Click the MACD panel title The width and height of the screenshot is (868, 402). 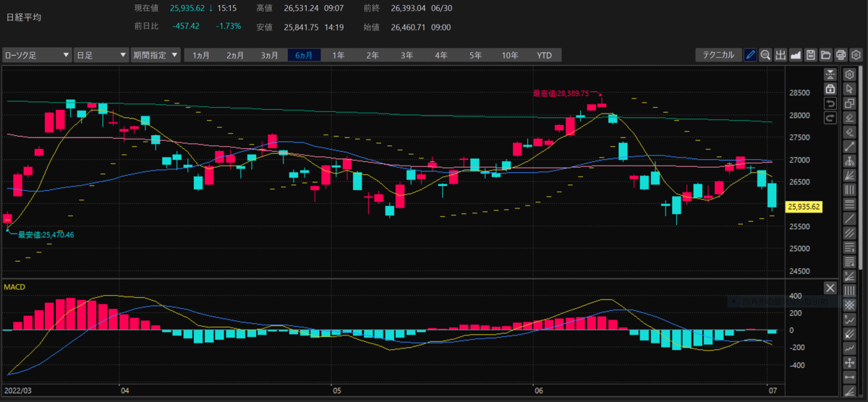pos(14,287)
